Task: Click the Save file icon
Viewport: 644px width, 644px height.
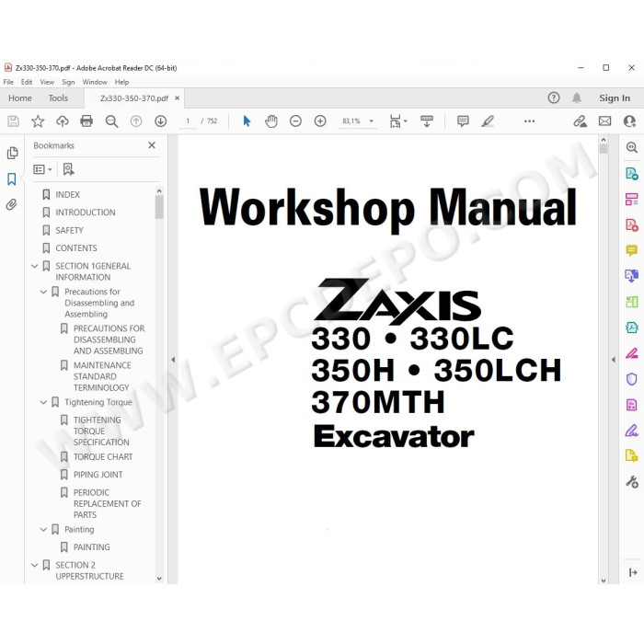Action: tap(13, 121)
